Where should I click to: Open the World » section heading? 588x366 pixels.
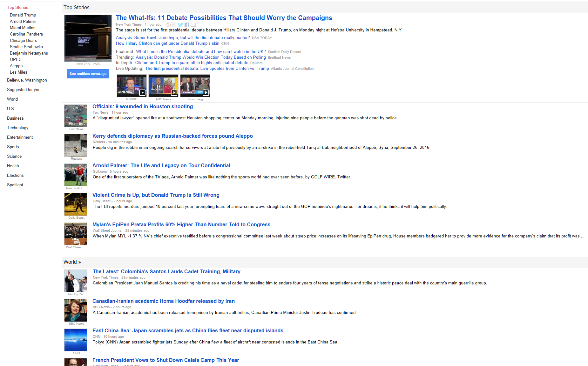pyautogui.click(x=72, y=262)
